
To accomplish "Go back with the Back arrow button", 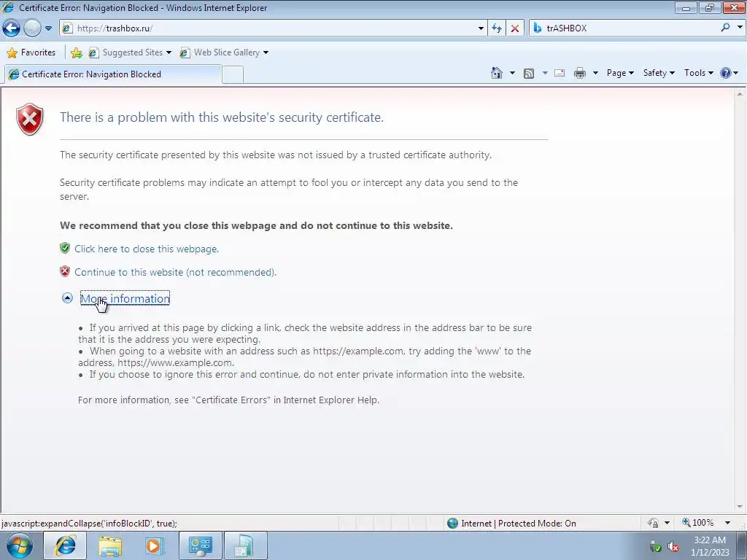I will point(12,28).
